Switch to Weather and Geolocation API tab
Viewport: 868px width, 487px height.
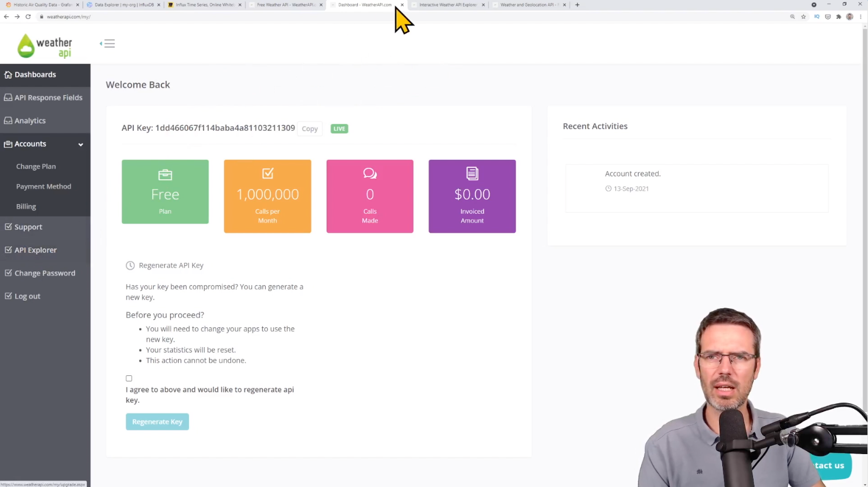(529, 5)
